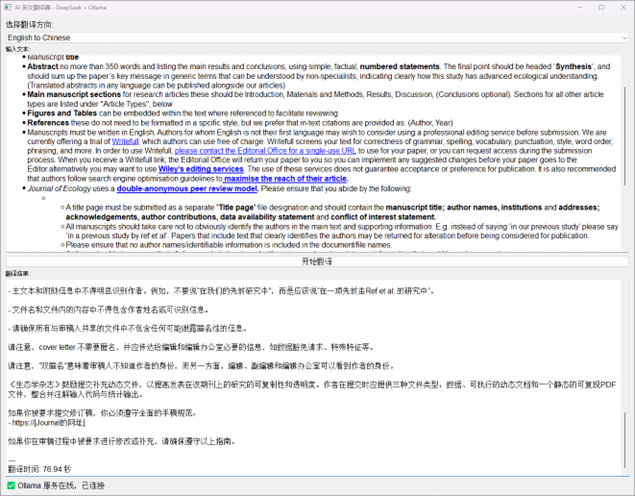Click the result line starting '请注意，cover letter'
The width and height of the screenshot is (635, 496).
click(x=191, y=347)
